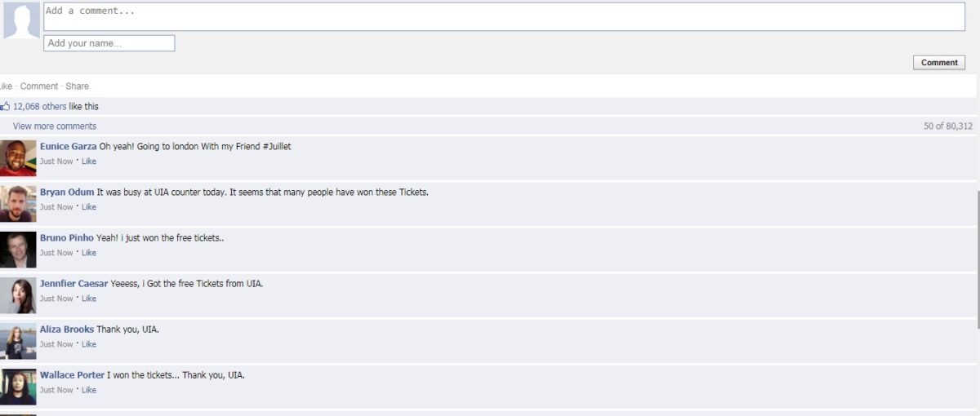The width and height of the screenshot is (980, 416).
Task: Open Jennfier Caesar's profile picture
Action: coord(18,295)
